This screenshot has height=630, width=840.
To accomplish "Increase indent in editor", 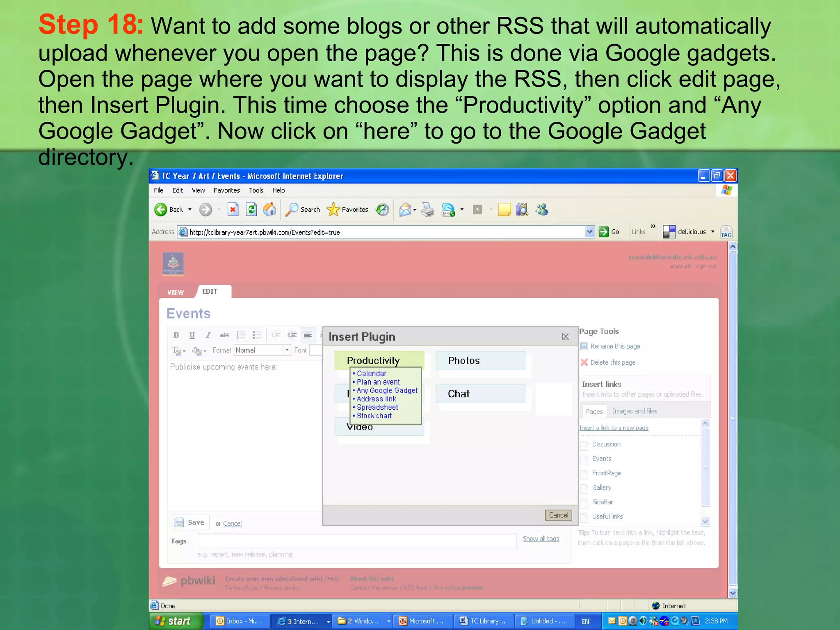I will (x=292, y=335).
